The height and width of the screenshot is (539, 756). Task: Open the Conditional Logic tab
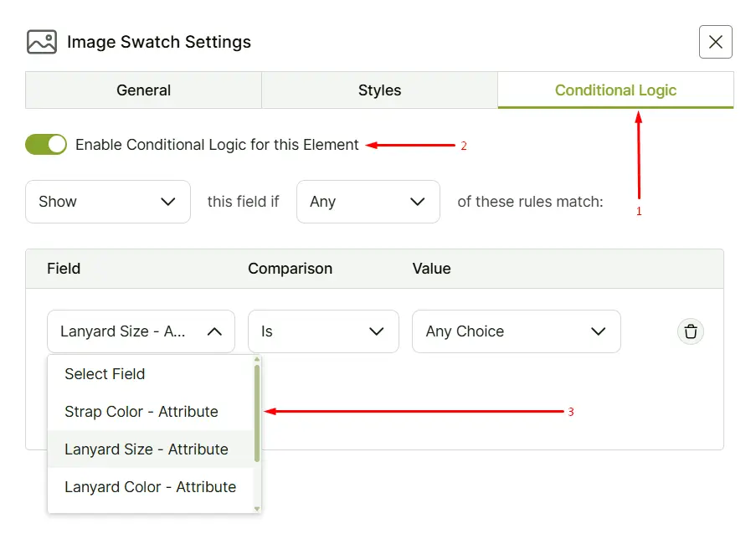point(615,90)
